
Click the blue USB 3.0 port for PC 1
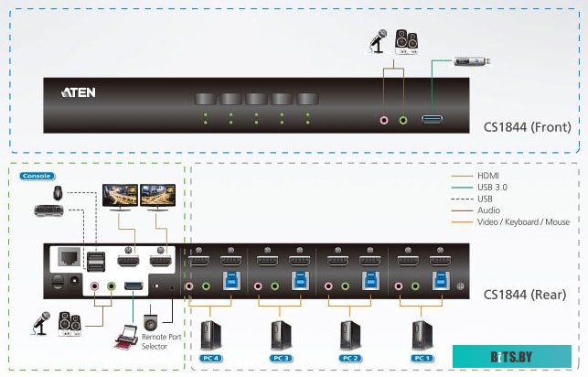(x=441, y=281)
